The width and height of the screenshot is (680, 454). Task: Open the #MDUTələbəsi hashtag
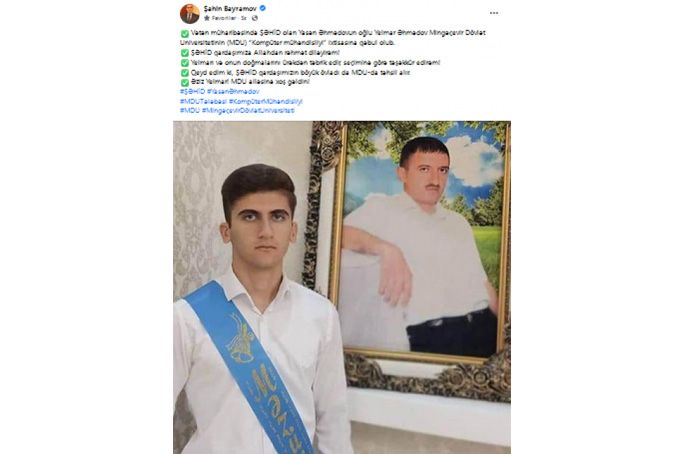point(203,101)
